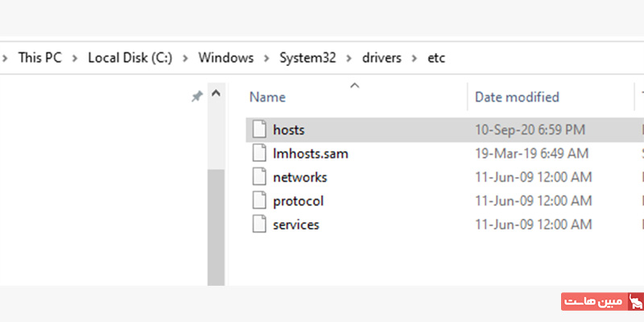
Task: Click the navigation pane scroll up arrow
Action: (x=216, y=95)
